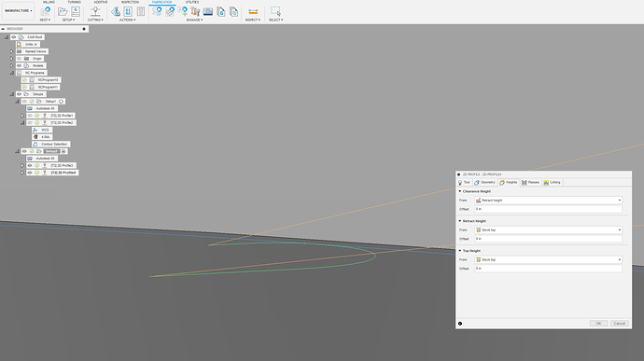Click the Retract Height Offset input field
Screen dimensions: 644x361
coord(548,239)
